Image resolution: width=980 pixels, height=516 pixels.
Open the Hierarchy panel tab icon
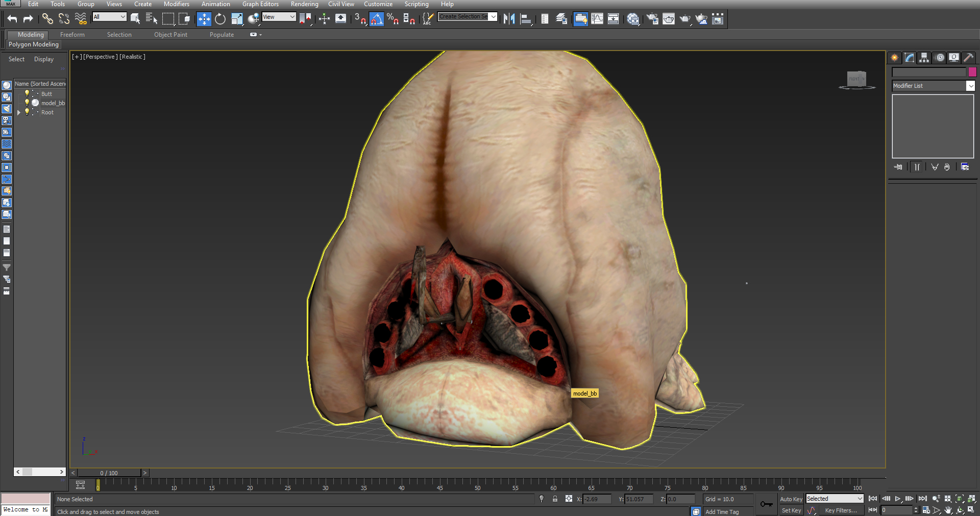[924, 58]
